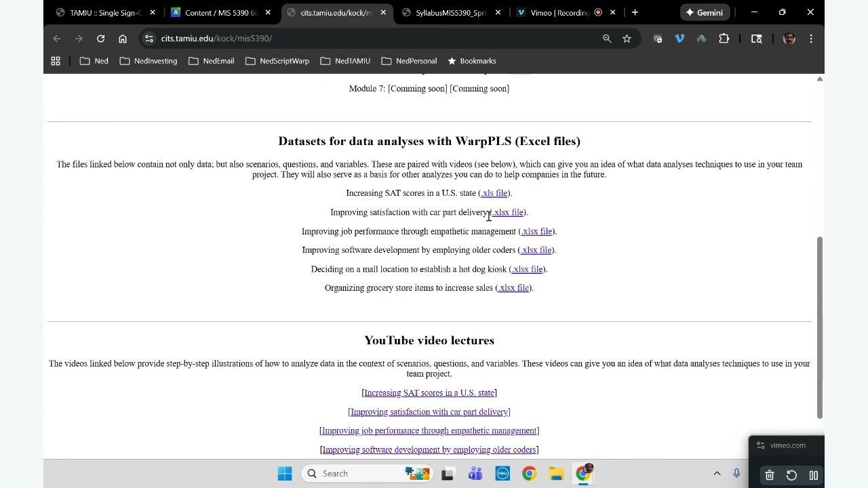Open Increasing SAT scores video link
Image resolution: width=868 pixels, height=488 pixels.
click(429, 393)
